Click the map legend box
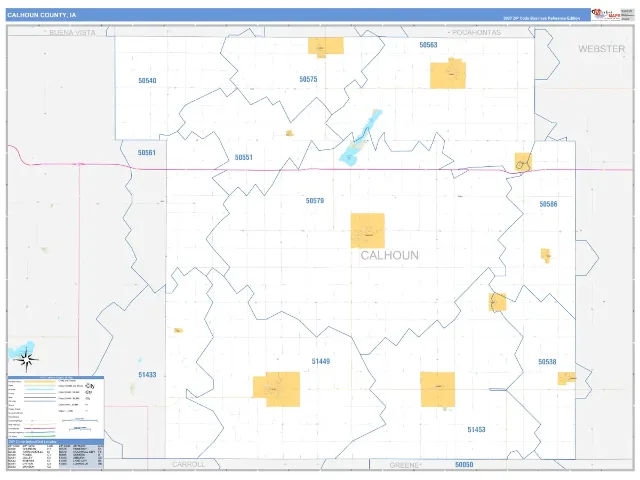This screenshot has width=640, height=480. pyautogui.click(x=56, y=408)
